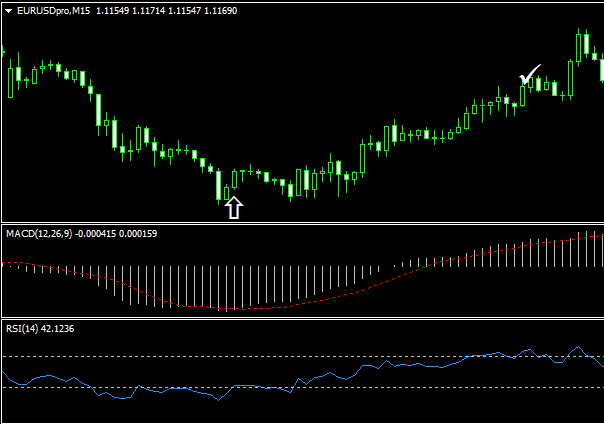
Task: Open the triangle menu beside EURUSDpro
Action: [x=8, y=9]
